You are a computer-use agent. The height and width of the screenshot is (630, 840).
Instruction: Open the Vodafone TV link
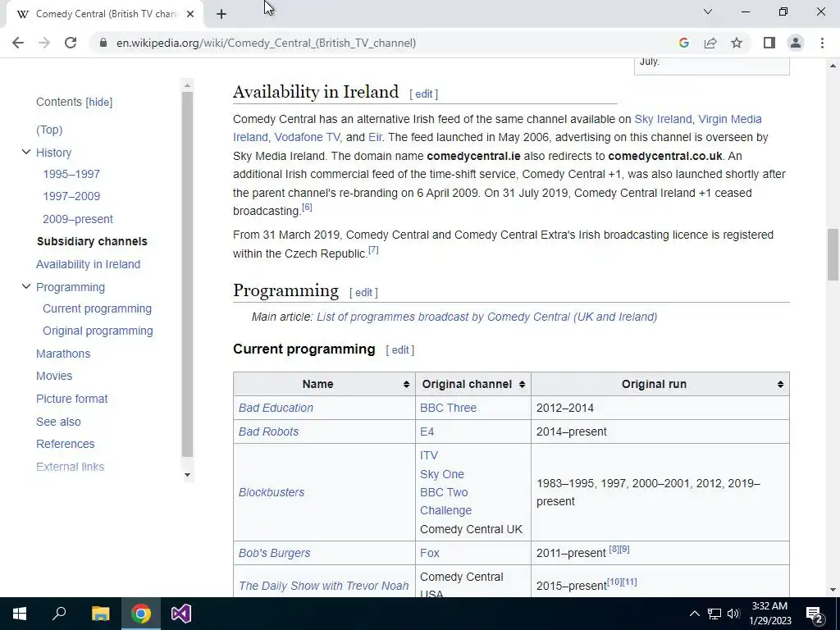coord(307,137)
